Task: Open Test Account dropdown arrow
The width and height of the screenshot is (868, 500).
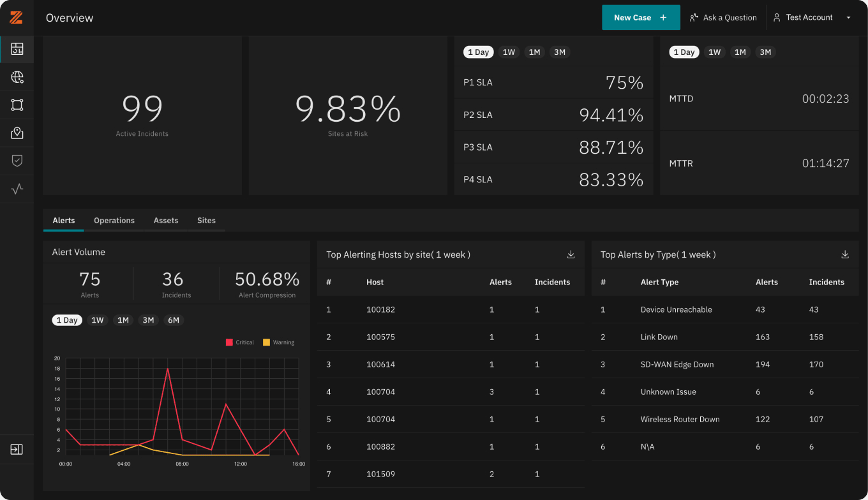Action: pyautogui.click(x=848, y=18)
